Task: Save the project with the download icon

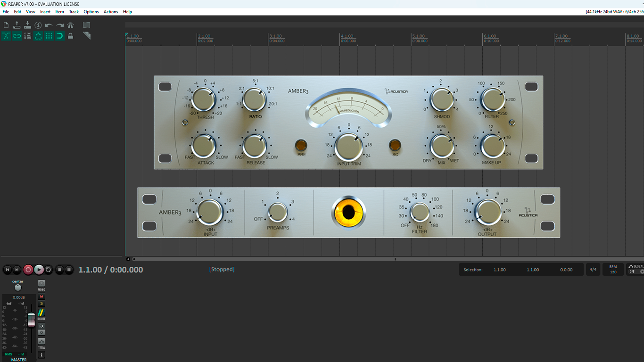Action: [27, 25]
